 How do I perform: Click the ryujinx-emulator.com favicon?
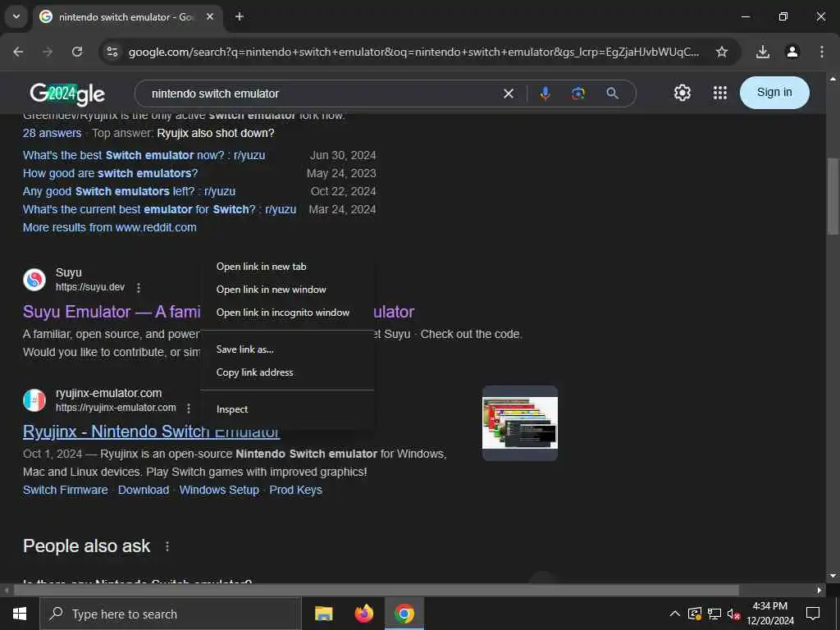click(34, 400)
